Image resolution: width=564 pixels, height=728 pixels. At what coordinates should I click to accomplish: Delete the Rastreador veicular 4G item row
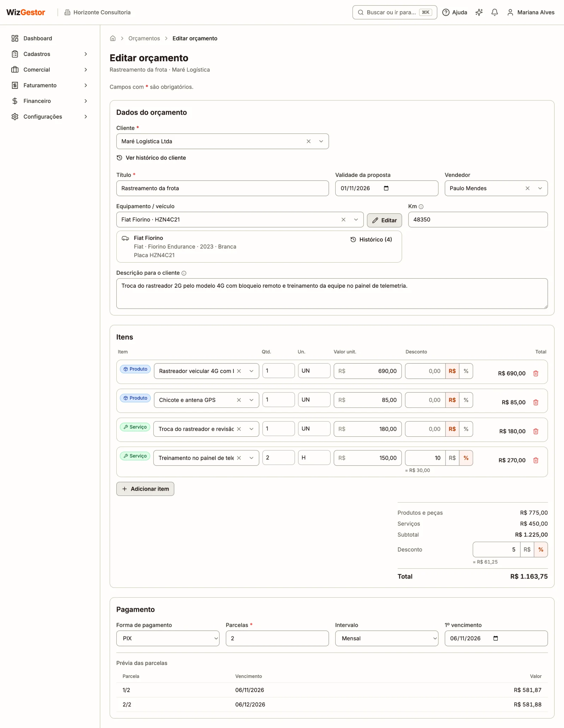pyautogui.click(x=536, y=373)
